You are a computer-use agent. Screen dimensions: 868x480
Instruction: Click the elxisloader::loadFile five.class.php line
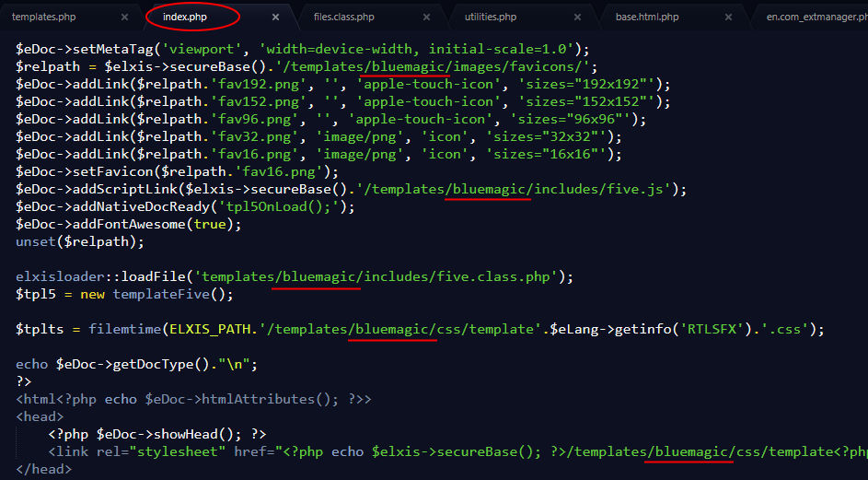click(x=295, y=276)
